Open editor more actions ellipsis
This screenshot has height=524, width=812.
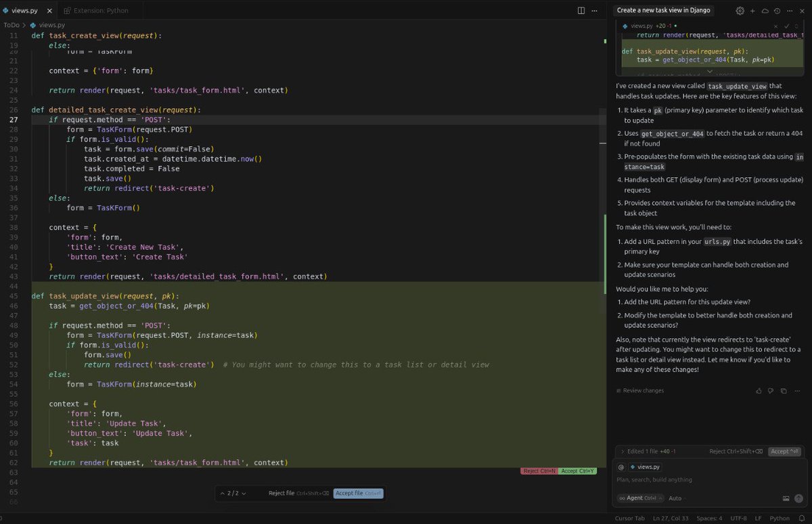click(595, 11)
